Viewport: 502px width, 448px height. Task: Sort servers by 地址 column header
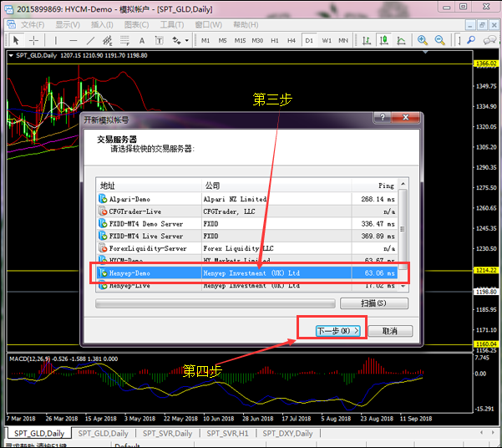pos(109,185)
